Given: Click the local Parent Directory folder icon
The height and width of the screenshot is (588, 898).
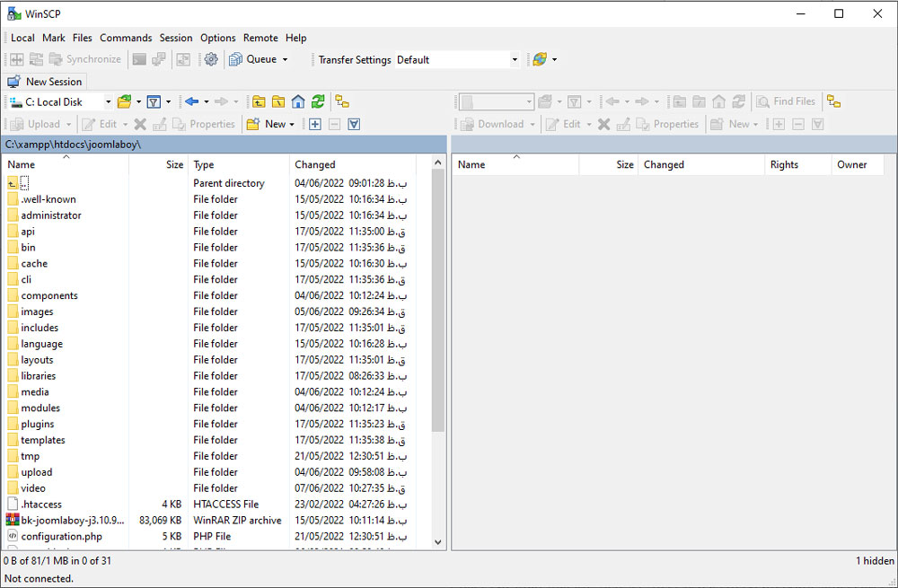Looking at the screenshot, I should (259, 101).
